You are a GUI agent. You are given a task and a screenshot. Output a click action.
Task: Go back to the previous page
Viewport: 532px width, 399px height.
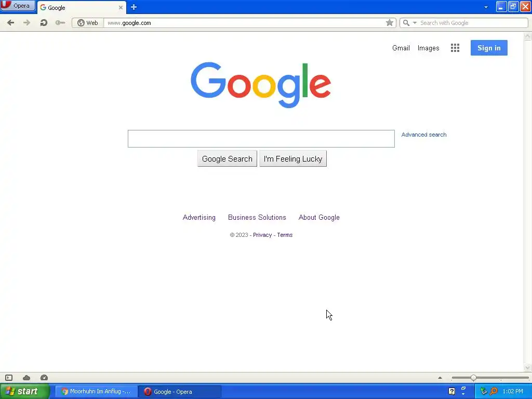click(10, 23)
